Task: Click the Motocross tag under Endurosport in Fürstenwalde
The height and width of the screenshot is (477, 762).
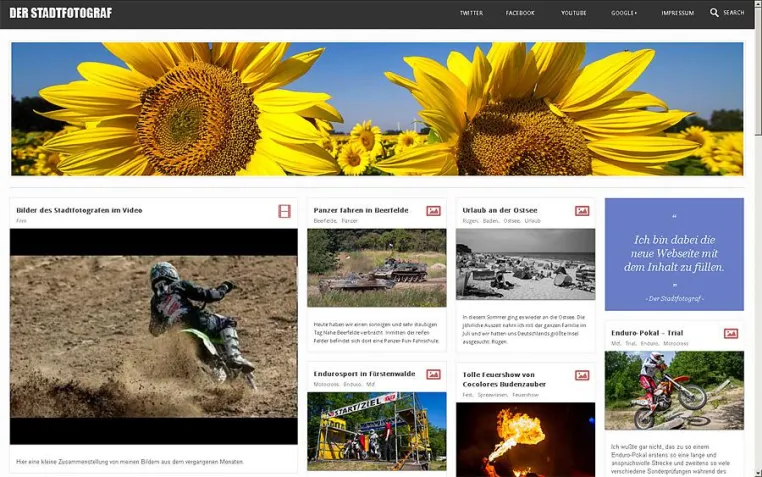Action: click(x=326, y=384)
